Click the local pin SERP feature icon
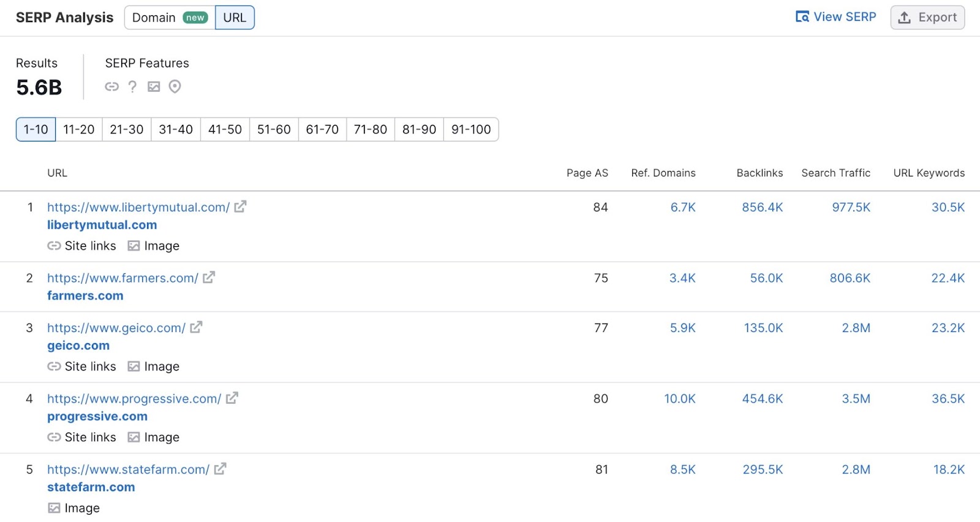 [x=175, y=86]
